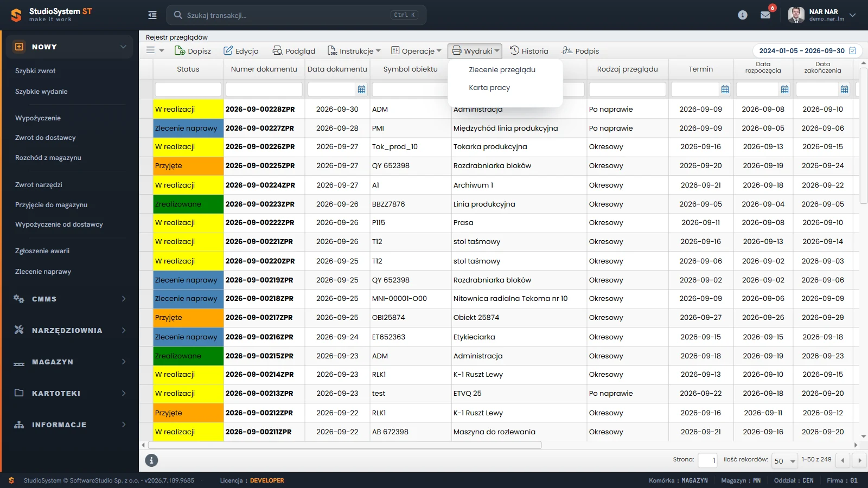Viewport: 868px width, 488px height.
Task: Open calendar picker in Termin filter
Action: point(725,89)
